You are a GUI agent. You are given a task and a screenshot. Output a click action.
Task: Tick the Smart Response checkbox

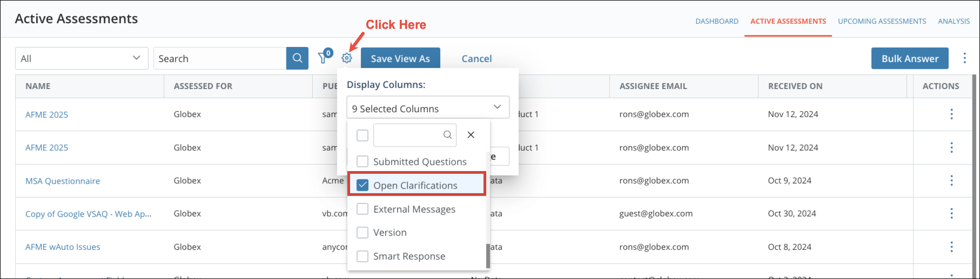click(x=363, y=256)
